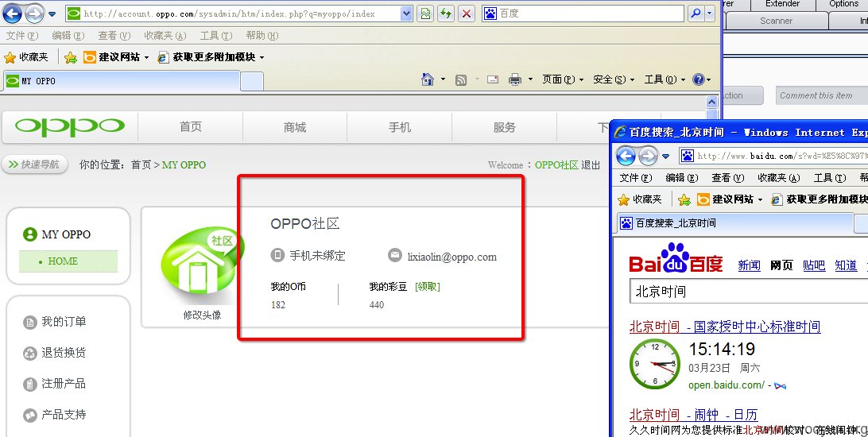Open a new tab beside MY OPPO tab

(x=252, y=81)
